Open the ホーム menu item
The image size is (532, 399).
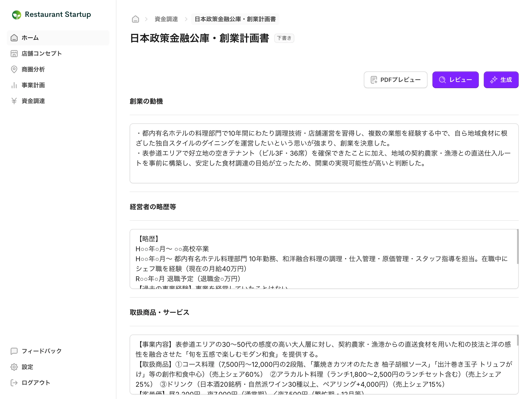point(58,38)
